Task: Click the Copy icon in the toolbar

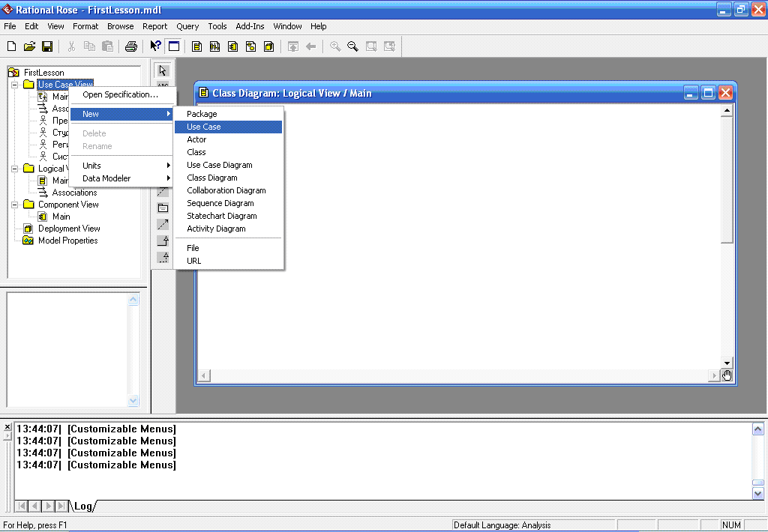Action: (x=89, y=46)
